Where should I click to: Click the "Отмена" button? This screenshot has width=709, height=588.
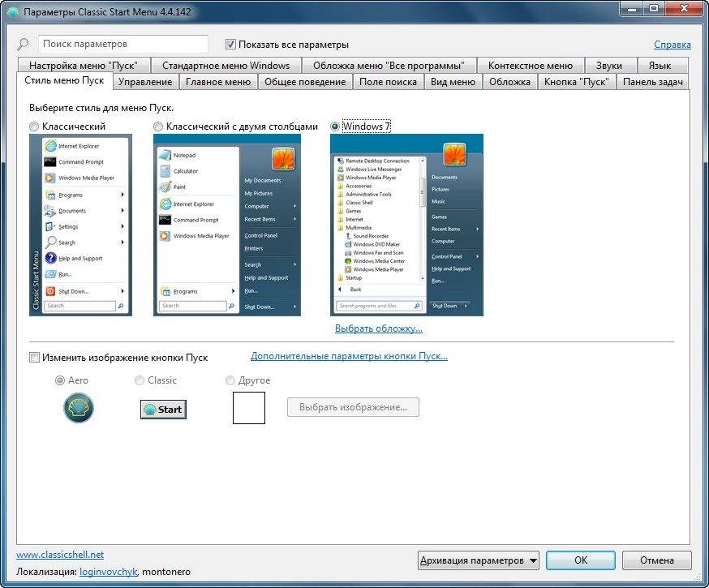point(656,560)
